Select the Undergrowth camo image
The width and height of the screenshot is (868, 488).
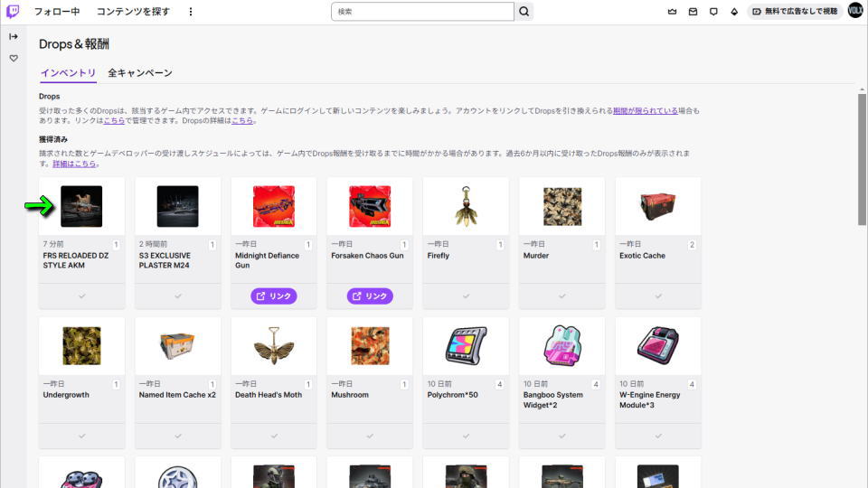pyautogui.click(x=81, y=346)
